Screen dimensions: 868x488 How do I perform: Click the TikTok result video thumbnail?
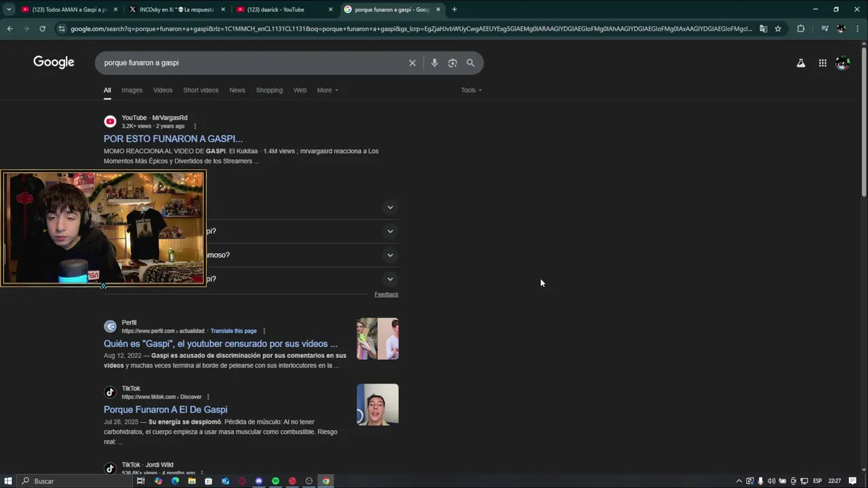click(378, 405)
